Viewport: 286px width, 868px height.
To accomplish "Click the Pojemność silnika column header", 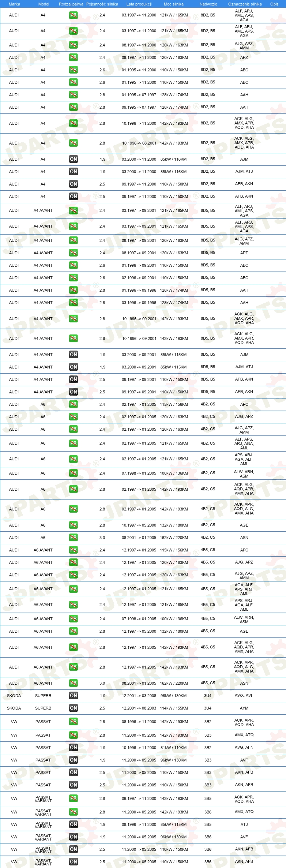I will (102, 4).
